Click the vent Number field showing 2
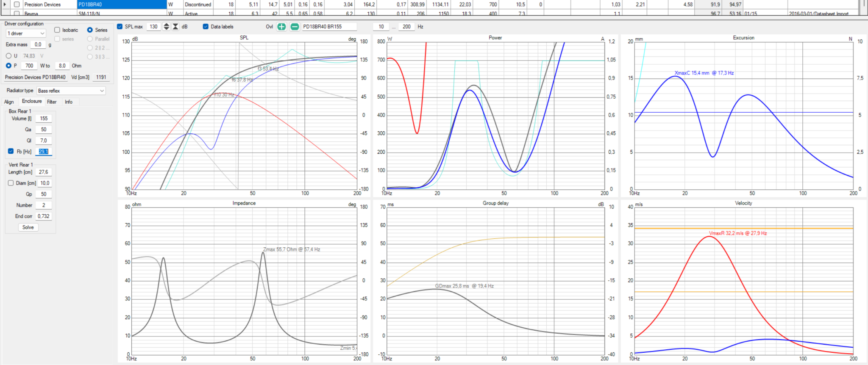Screen dimensions: 868x365 (44, 205)
